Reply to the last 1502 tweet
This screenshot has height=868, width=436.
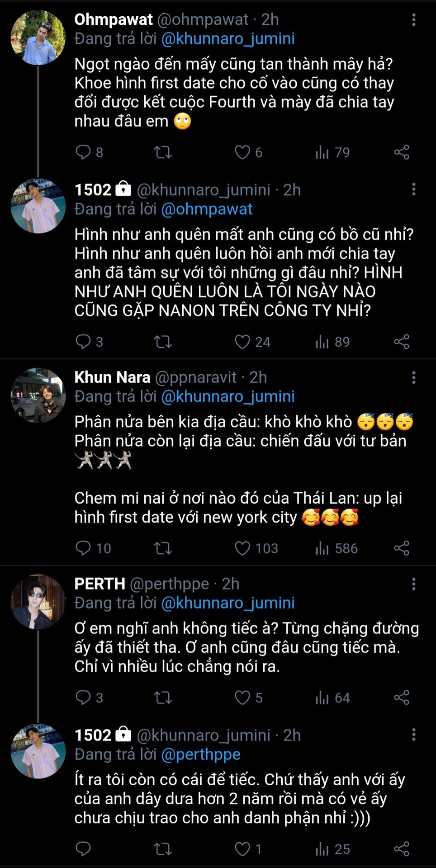[83, 849]
